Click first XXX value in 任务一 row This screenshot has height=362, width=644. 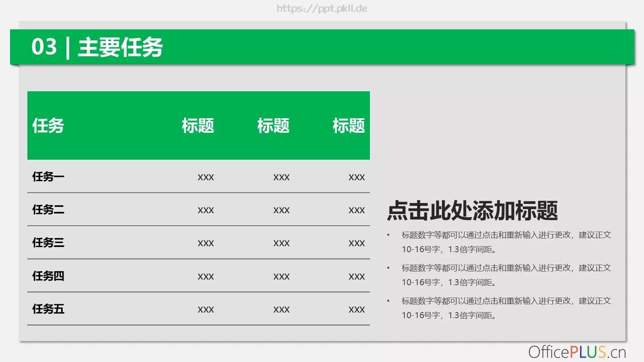[206, 177]
